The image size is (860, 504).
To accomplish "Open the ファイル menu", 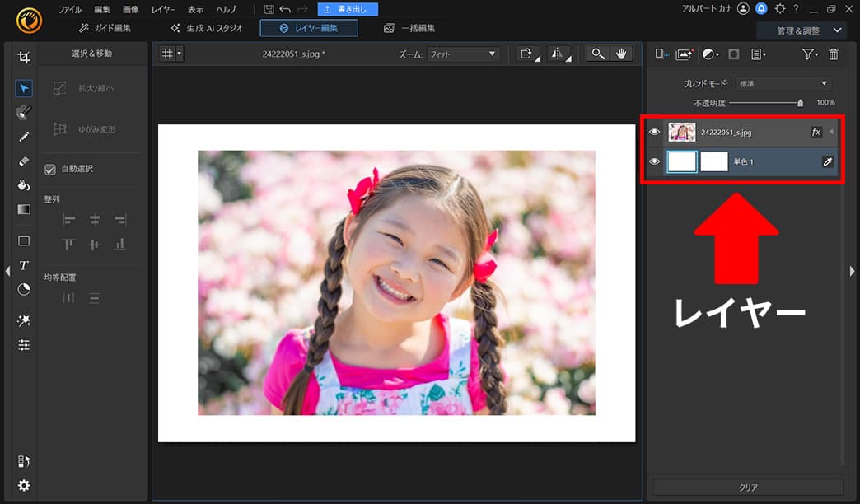I will [x=69, y=10].
